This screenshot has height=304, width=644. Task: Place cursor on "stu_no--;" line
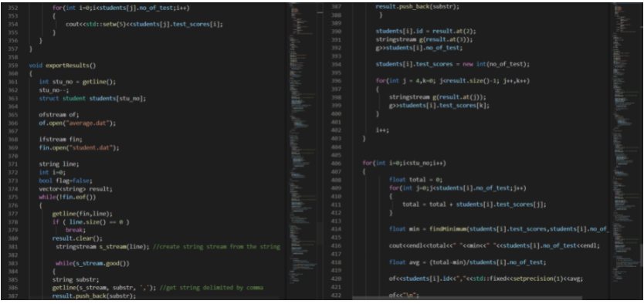click(54, 90)
